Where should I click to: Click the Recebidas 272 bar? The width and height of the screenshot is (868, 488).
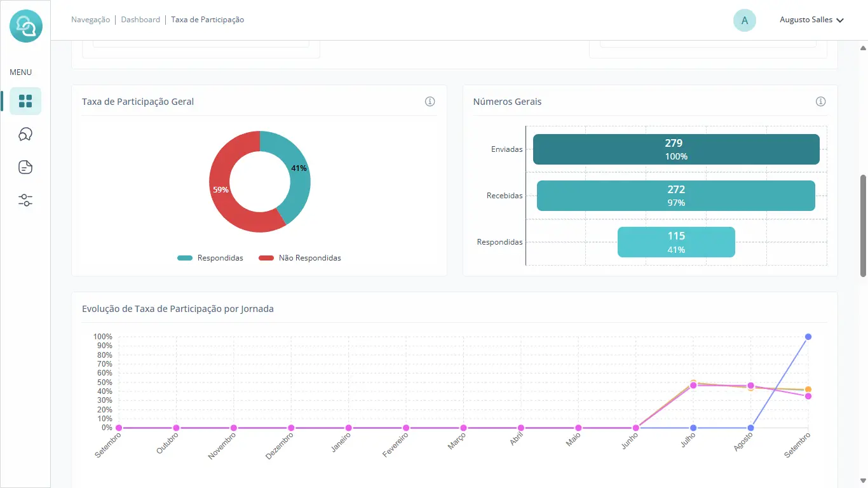click(x=675, y=196)
